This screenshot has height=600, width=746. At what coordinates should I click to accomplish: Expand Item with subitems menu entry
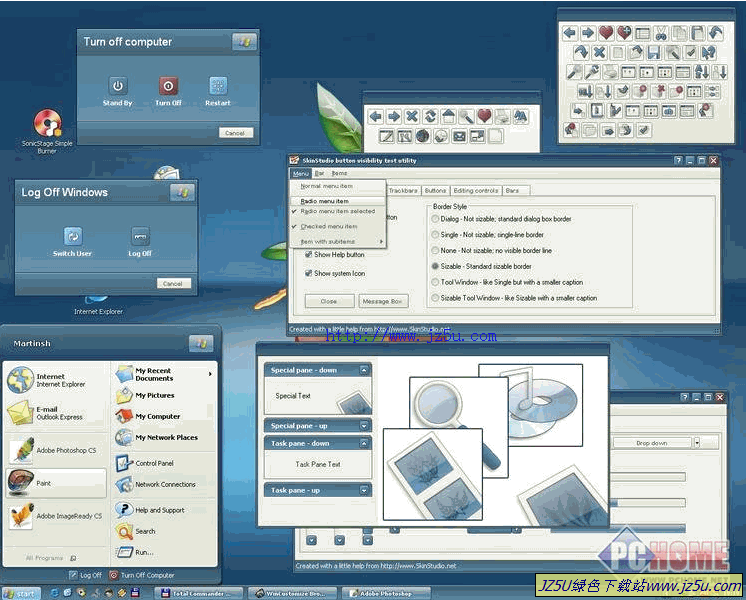coord(338,242)
